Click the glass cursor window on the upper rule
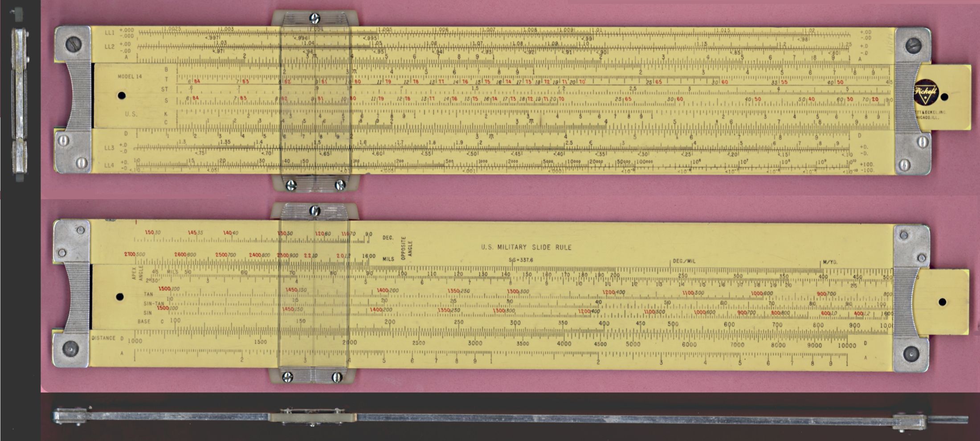This screenshot has height=441, width=980. pos(315,101)
